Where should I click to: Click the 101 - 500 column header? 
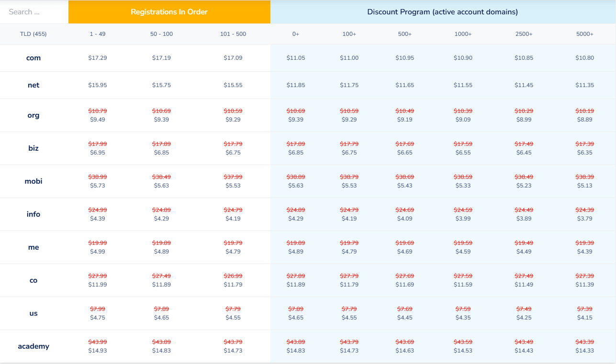(233, 34)
